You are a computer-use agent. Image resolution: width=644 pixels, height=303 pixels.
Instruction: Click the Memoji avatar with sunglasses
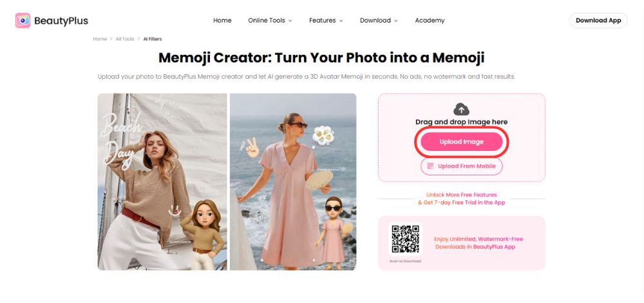tap(334, 231)
